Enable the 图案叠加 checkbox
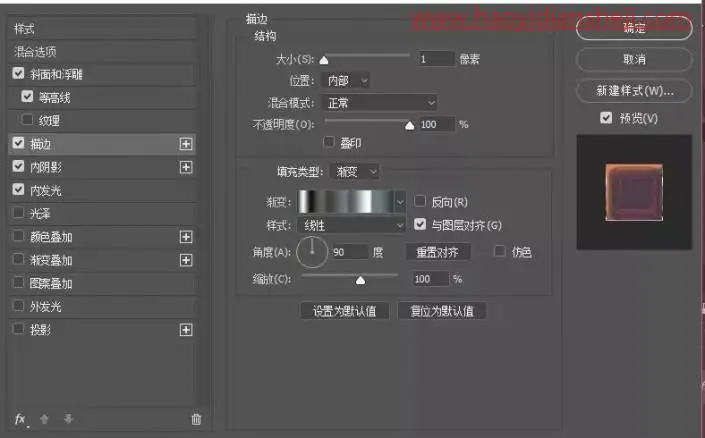Screen dimensions: 705x438 [18, 282]
